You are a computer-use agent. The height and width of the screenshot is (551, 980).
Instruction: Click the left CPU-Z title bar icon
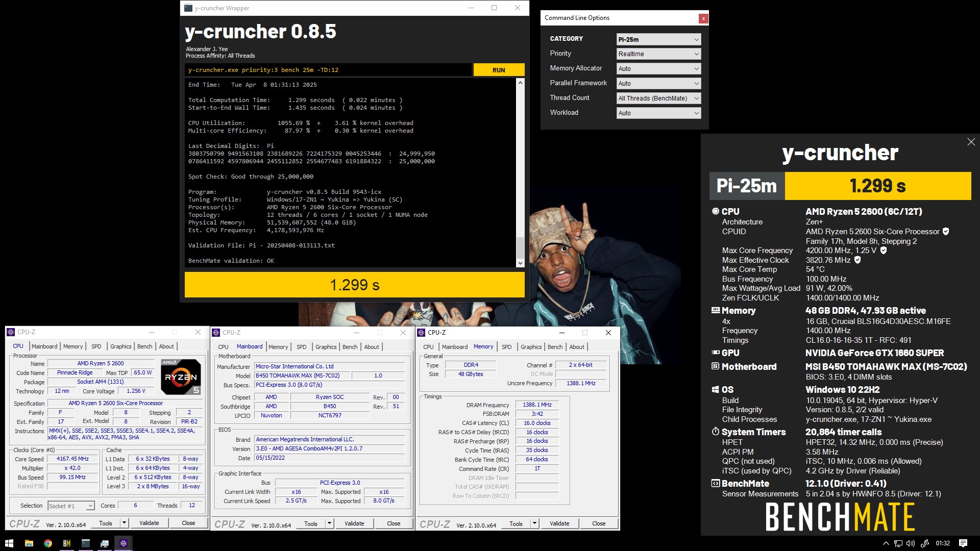pyautogui.click(x=11, y=332)
